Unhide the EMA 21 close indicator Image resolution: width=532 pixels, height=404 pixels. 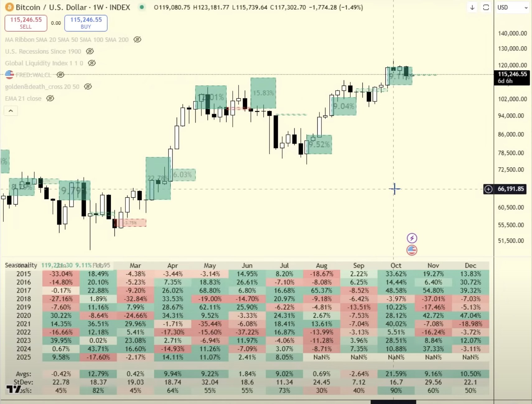click(x=50, y=98)
